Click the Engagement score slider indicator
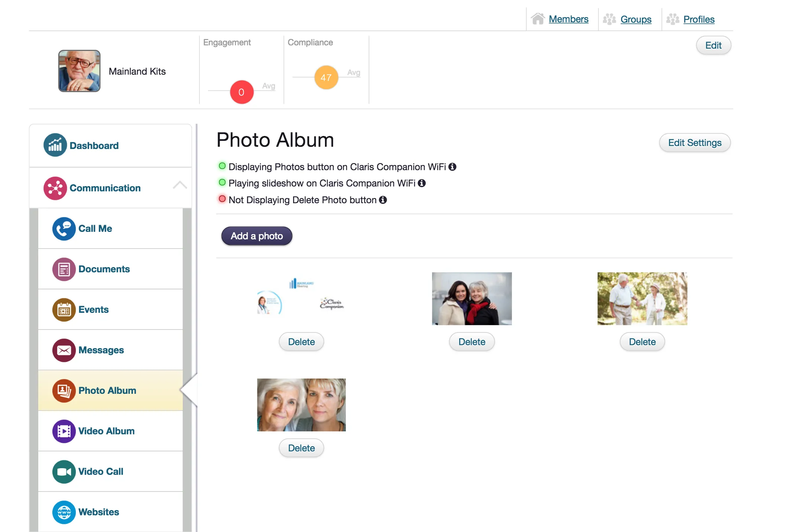This screenshot has width=786, height=532. tap(241, 92)
